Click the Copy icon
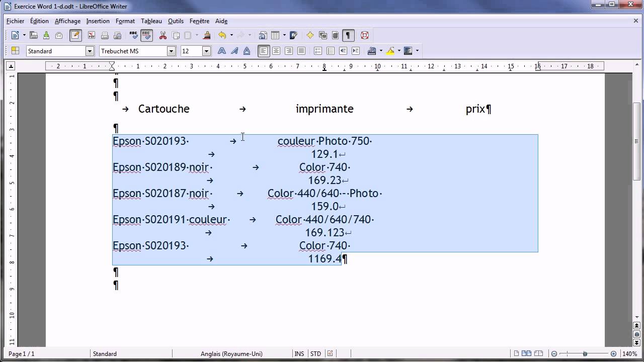The image size is (644, 362). pyautogui.click(x=176, y=35)
